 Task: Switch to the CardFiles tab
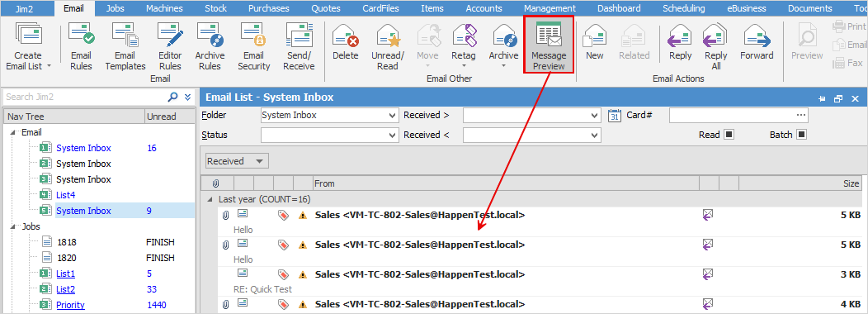pos(382,8)
